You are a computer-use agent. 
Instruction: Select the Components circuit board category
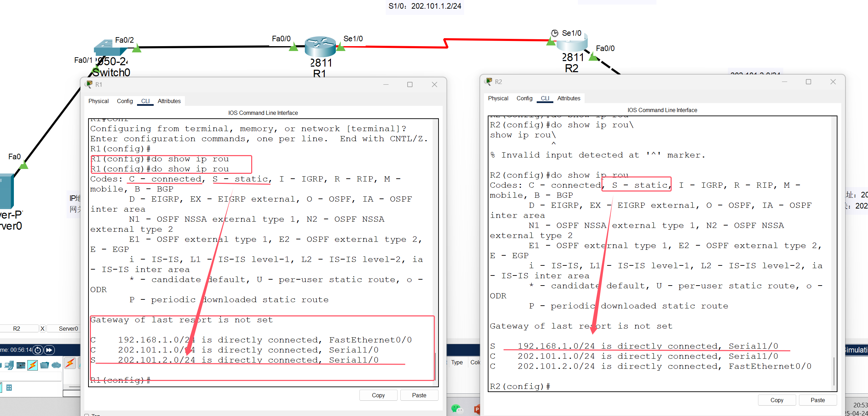click(x=21, y=365)
